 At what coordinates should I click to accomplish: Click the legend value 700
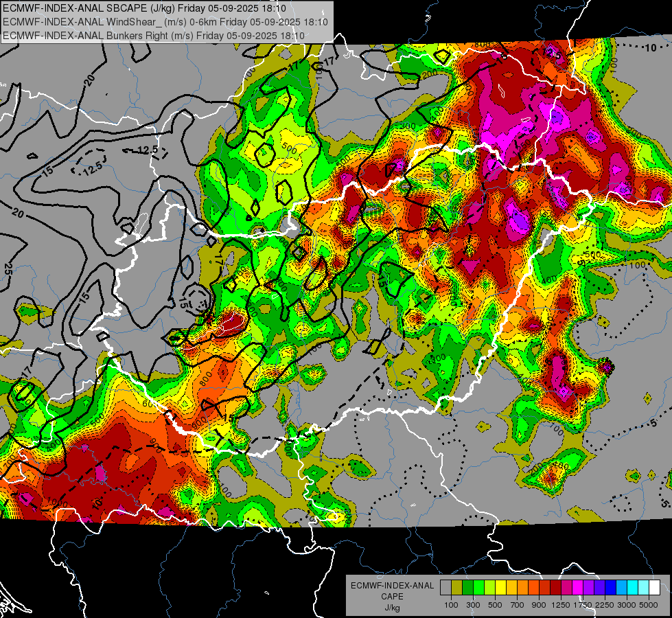(x=517, y=605)
